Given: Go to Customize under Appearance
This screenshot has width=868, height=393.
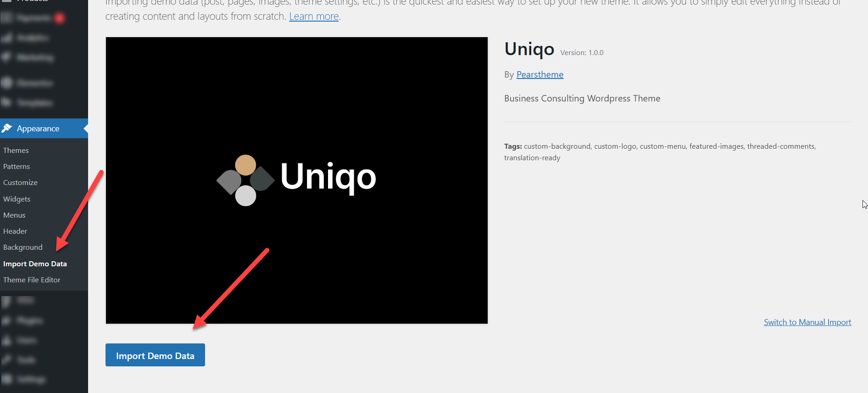Looking at the screenshot, I should pyautogui.click(x=21, y=183).
